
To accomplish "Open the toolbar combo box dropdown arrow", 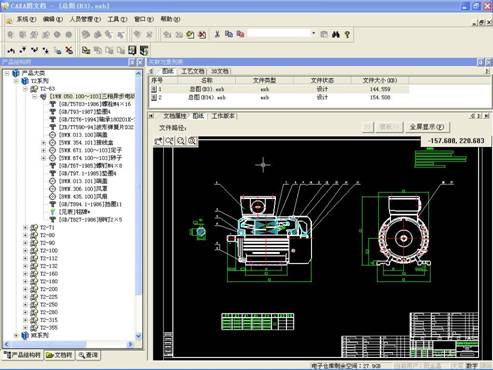I will click(x=313, y=34).
